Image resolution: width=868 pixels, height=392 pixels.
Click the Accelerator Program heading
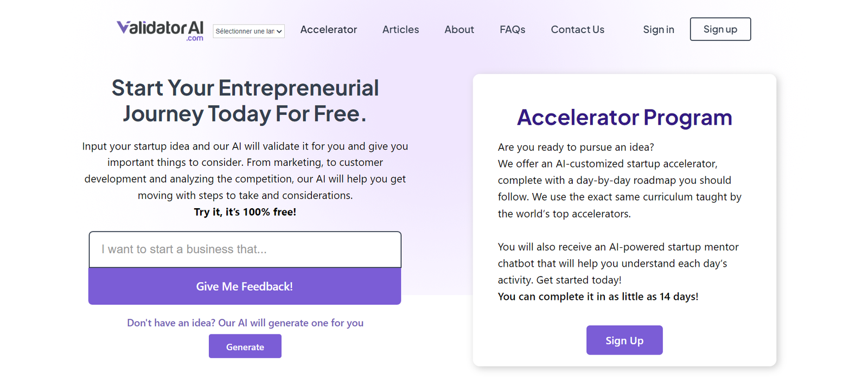(624, 118)
